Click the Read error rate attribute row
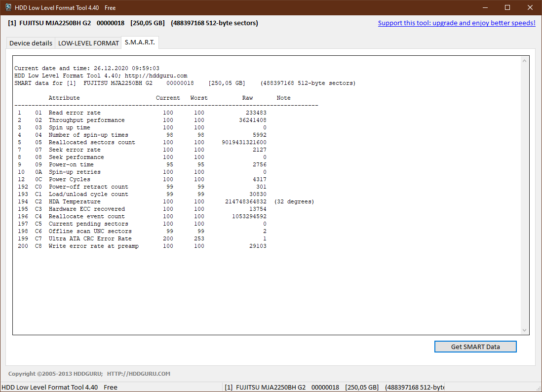 point(142,113)
